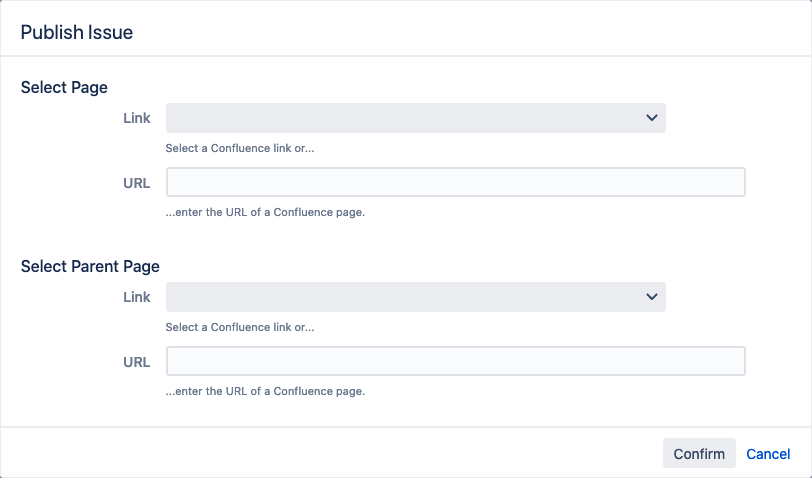Click the Link label under Select Parent Page

click(x=137, y=297)
